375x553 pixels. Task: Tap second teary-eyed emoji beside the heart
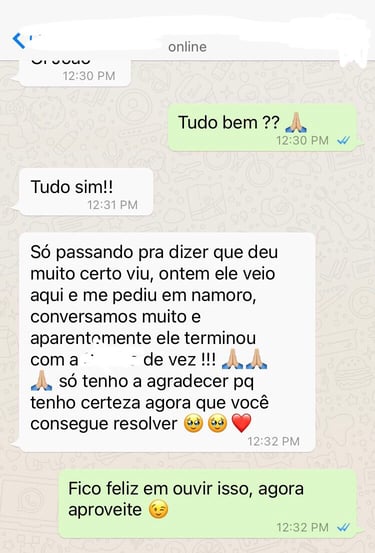[x=217, y=423]
